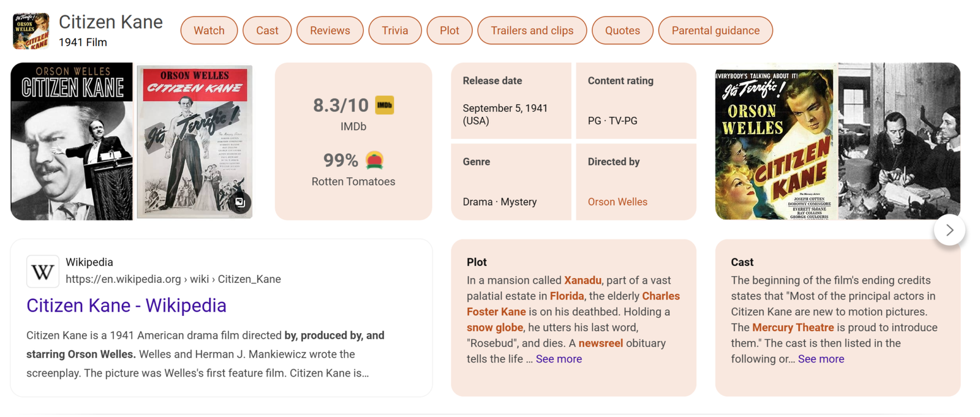980x417 pixels.
Task: Expand plot with See more
Action: click(x=559, y=359)
